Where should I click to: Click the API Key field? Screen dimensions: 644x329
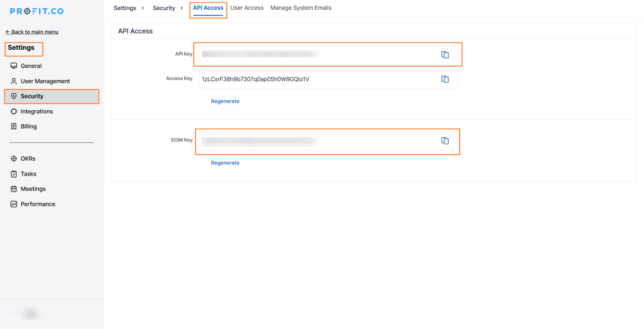tap(328, 55)
